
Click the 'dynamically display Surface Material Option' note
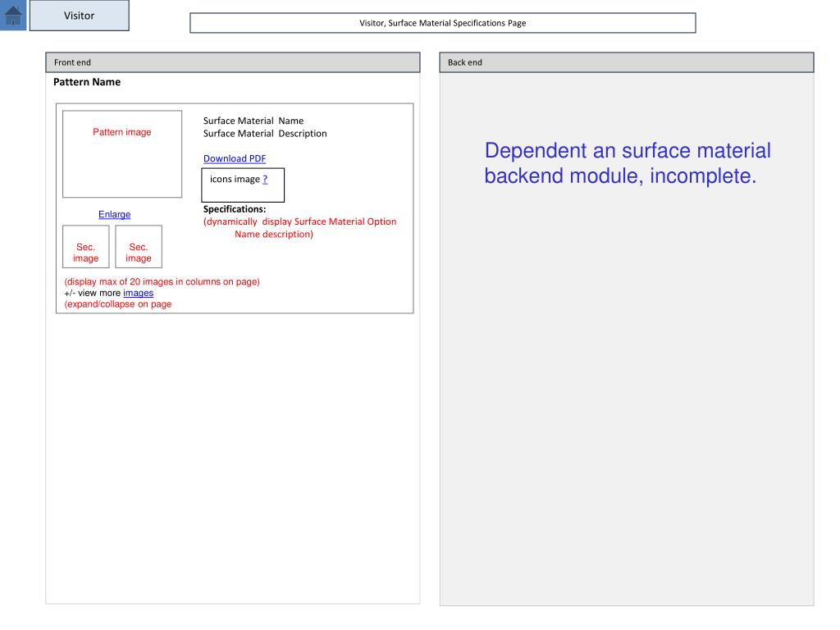click(x=299, y=228)
